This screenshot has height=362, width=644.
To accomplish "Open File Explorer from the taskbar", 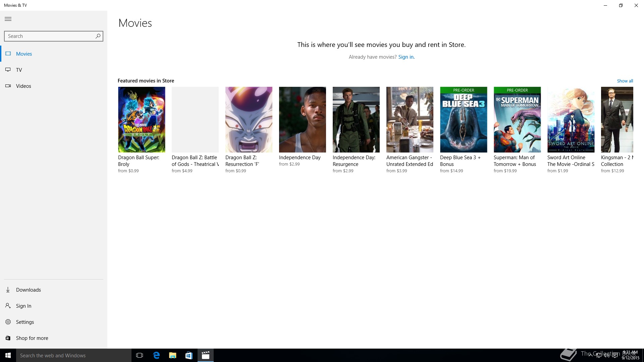I will pos(172,355).
